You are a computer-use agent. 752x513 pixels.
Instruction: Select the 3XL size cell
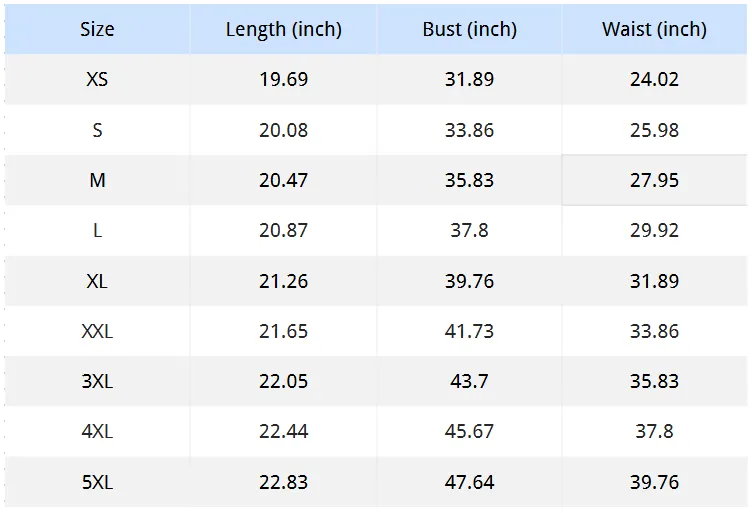[97, 381]
